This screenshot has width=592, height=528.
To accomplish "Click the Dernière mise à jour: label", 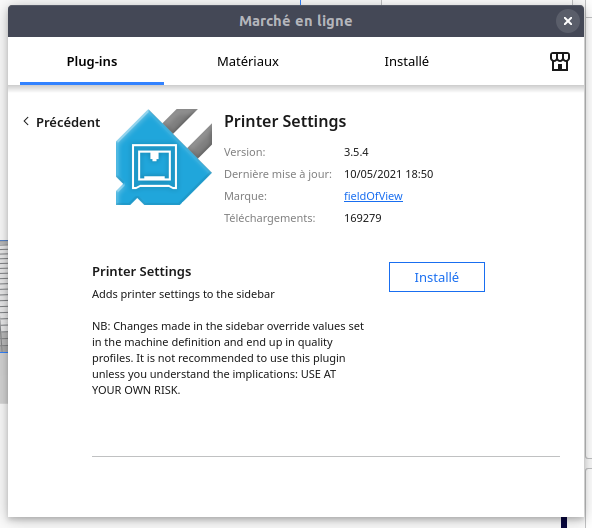I will tap(278, 174).
